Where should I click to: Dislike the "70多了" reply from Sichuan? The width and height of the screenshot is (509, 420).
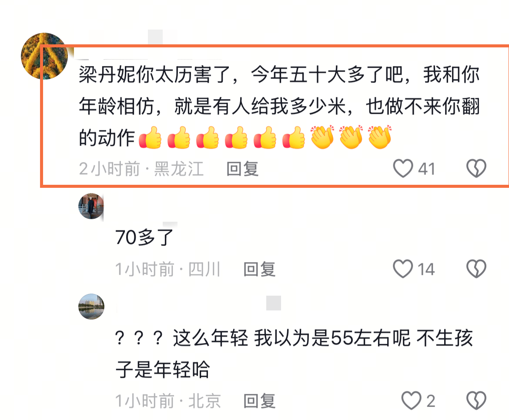pyautogui.click(x=476, y=269)
